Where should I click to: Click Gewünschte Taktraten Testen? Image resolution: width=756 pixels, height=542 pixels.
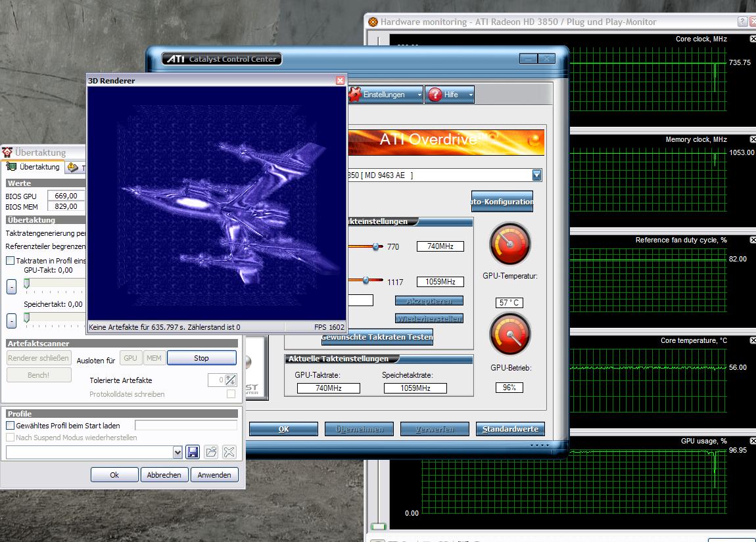point(377,337)
